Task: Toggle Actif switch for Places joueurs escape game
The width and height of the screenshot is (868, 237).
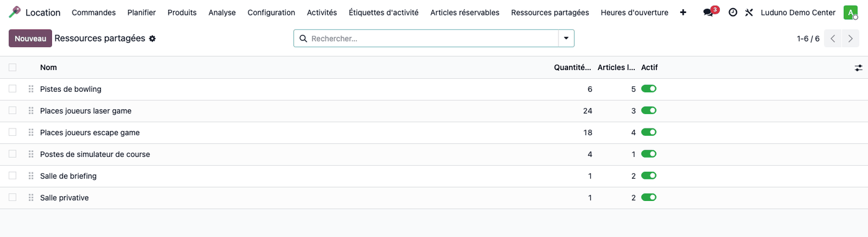Action: 649,132
